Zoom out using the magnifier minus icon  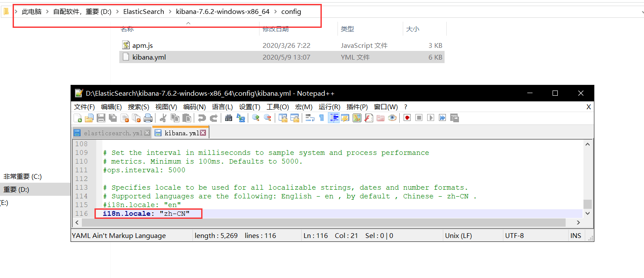[x=267, y=118]
